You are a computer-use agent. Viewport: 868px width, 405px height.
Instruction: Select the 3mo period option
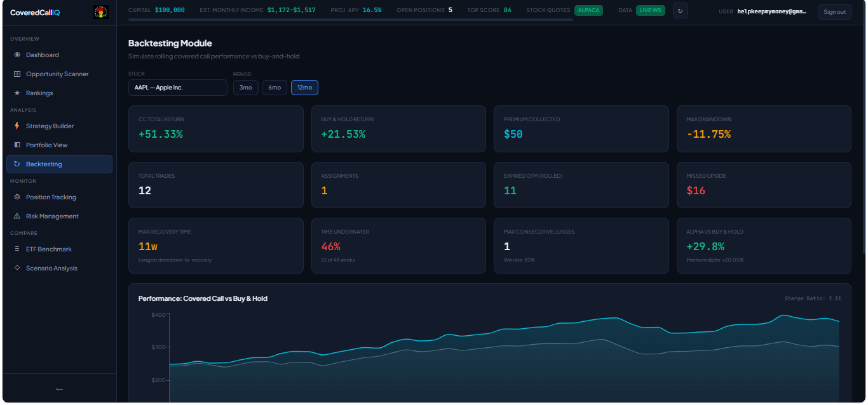coord(245,88)
